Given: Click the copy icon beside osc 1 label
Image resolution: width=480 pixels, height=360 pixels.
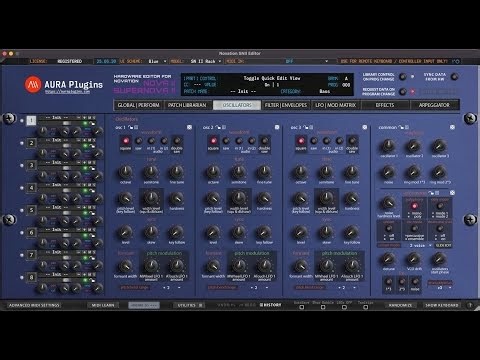Looking at the screenshot, I should tap(136, 127).
